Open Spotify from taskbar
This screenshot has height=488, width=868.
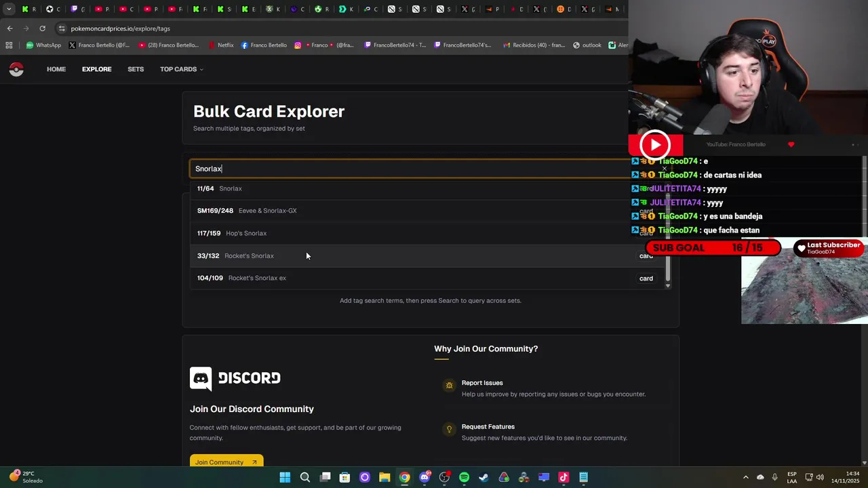click(464, 477)
